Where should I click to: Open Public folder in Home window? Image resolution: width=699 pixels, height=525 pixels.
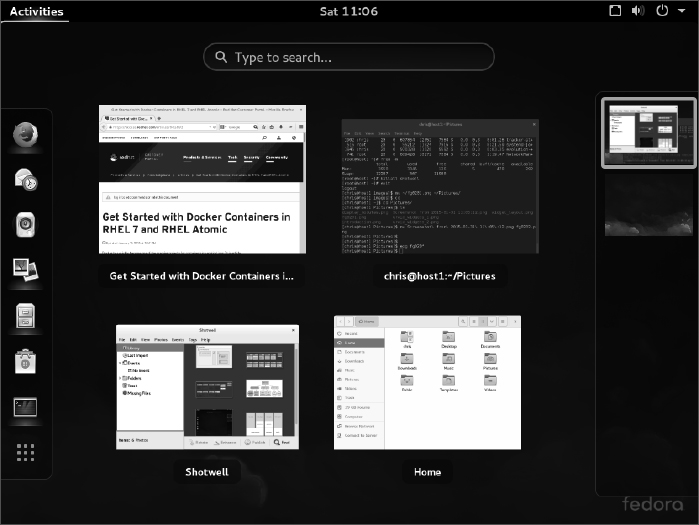(407, 383)
